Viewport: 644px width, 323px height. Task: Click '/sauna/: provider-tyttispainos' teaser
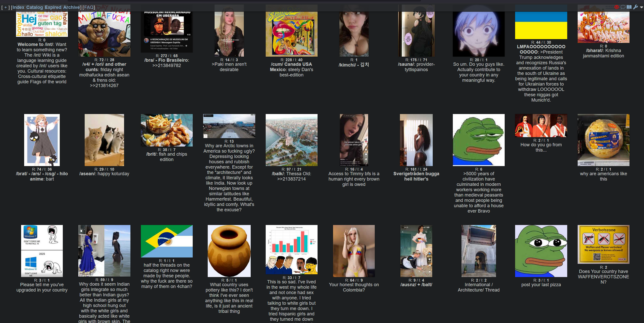pyautogui.click(x=416, y=67)
